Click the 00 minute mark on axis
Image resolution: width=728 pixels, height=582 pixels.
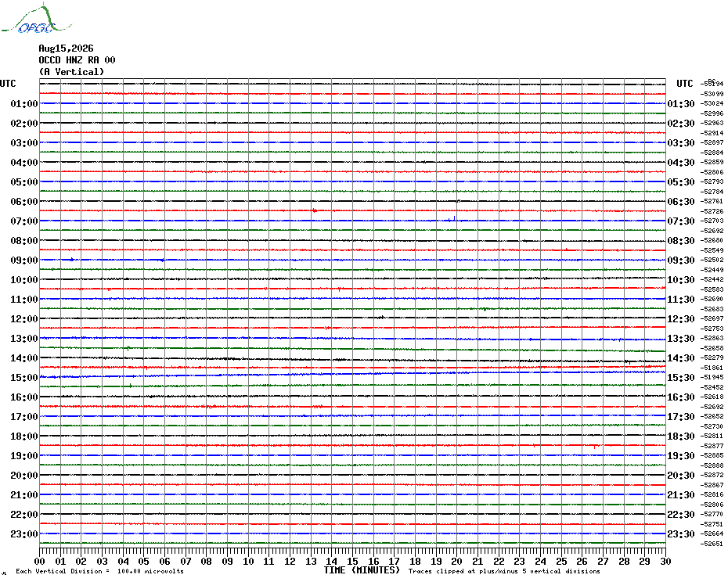(39, 561)
